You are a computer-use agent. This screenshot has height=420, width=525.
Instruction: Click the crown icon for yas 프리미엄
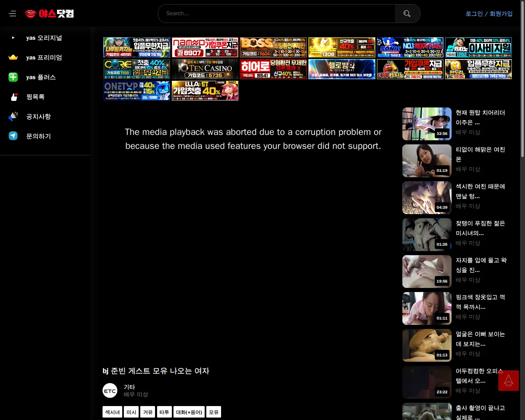pyautogui.click(x=13, y=57)
